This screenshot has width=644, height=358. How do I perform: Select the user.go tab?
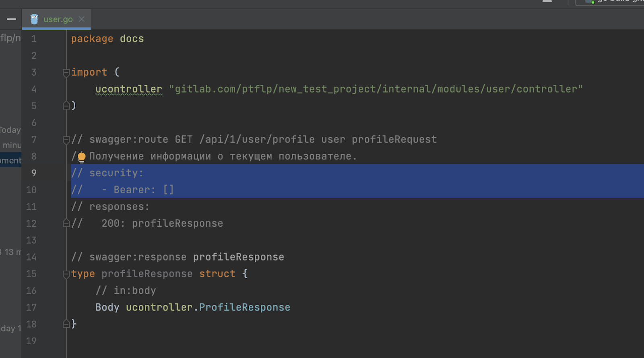[x=58, y=19]
